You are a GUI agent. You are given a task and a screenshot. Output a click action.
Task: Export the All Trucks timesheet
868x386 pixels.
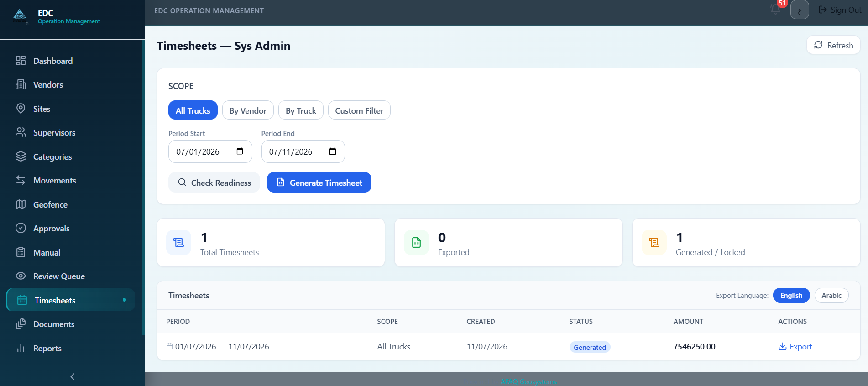click(795, 347)
